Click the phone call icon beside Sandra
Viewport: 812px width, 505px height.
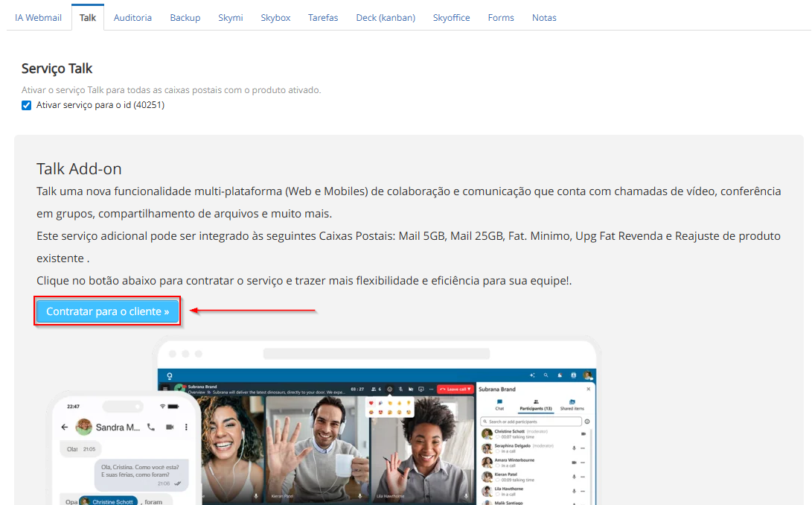[151, 428]
